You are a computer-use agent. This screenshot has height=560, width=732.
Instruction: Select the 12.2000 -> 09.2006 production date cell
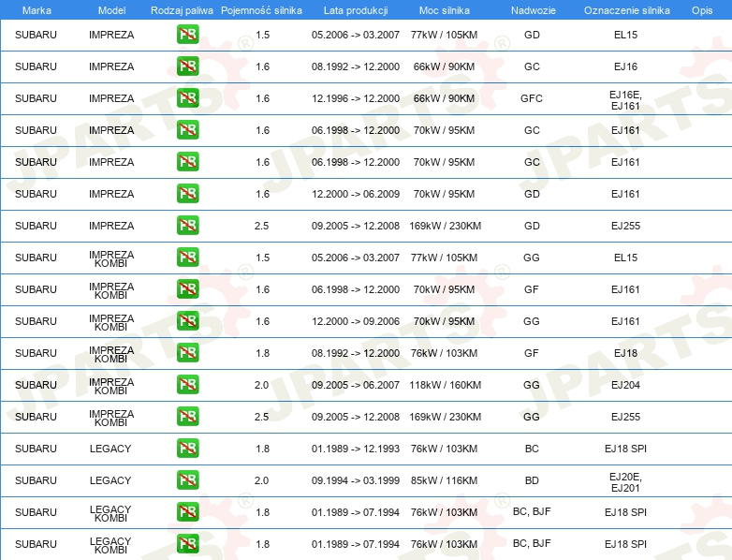pos(356,321)
